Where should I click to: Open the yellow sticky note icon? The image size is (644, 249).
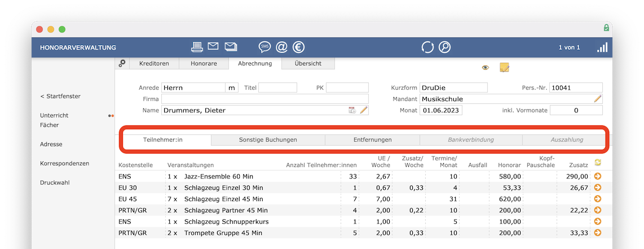click(504, 67)
